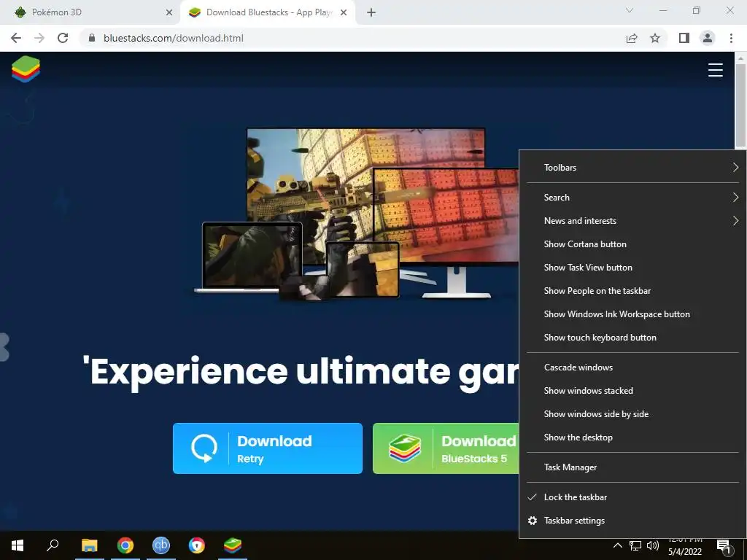Open taskbar search magnifier

tap(53, 545)
